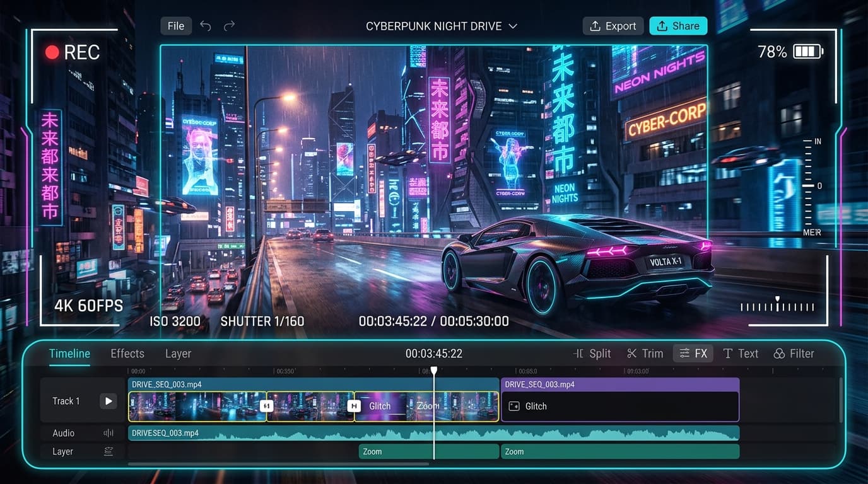
Task: Open the File menu
Action: 176,26
